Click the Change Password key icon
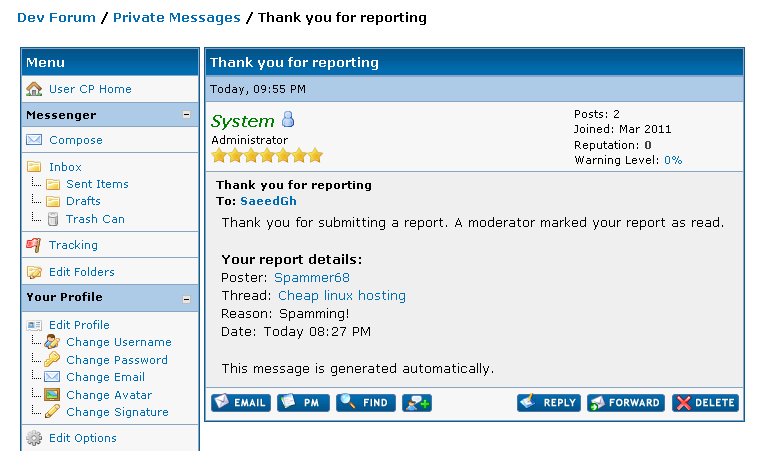This screenshot has height=451, width=763. [x=52, y=360]
